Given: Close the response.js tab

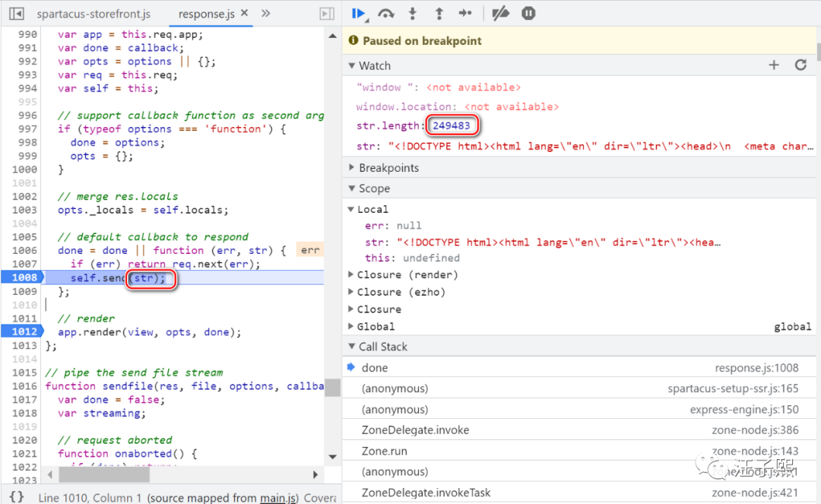Looking at the screenshot, I should pyautogui.click(x=244, y=14).
